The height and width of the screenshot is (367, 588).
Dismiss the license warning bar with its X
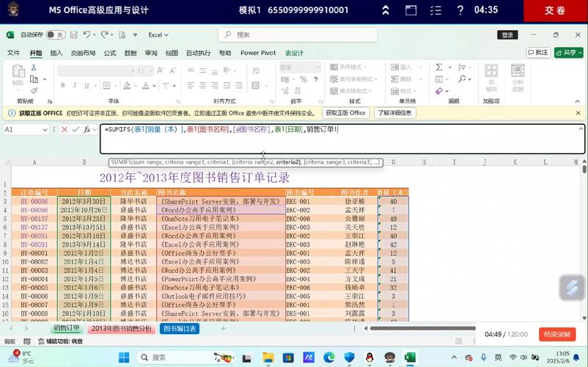click(578, 113)
